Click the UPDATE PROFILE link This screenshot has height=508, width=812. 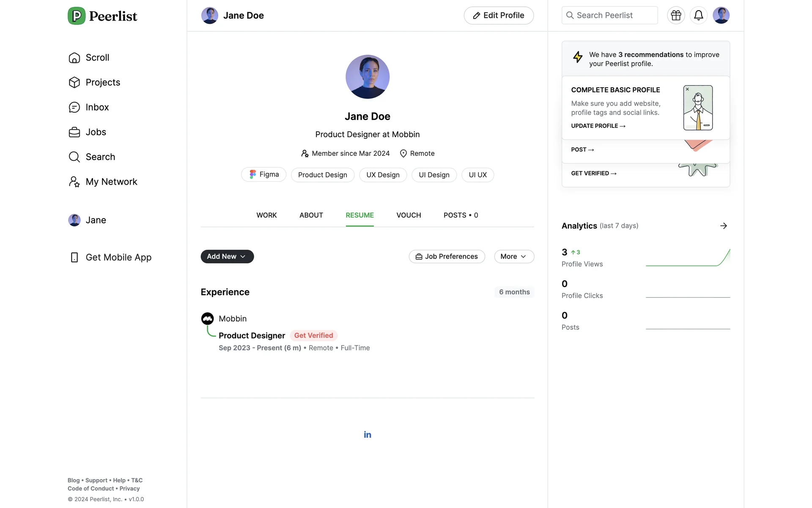pos(598,126)
